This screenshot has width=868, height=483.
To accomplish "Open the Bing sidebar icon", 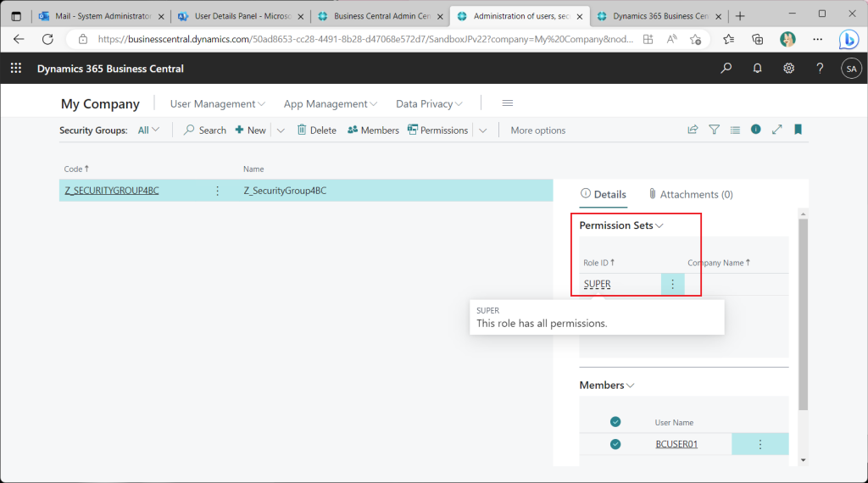I will point(848,39).
